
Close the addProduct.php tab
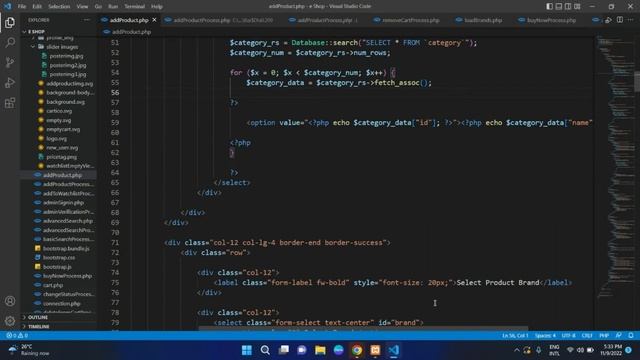[154, 20]
